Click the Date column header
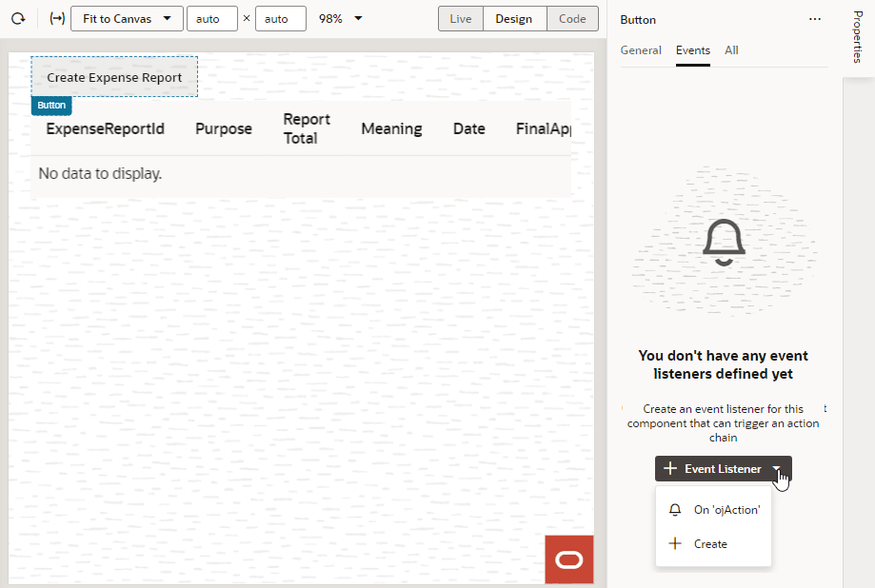The height and width of the screenshot is (588, 875). (x=468, y=128)
